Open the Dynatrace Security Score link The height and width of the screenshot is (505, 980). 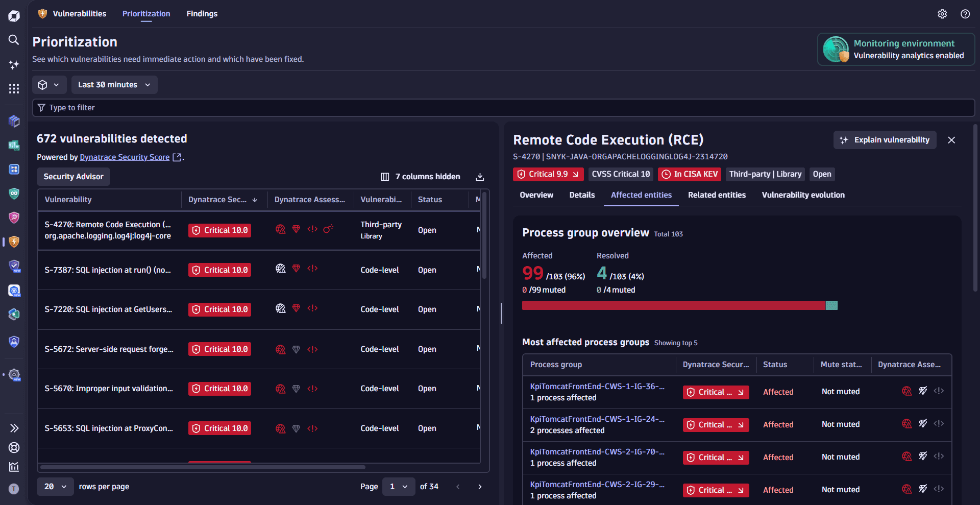pyautogui.click(x=125, y=157)
